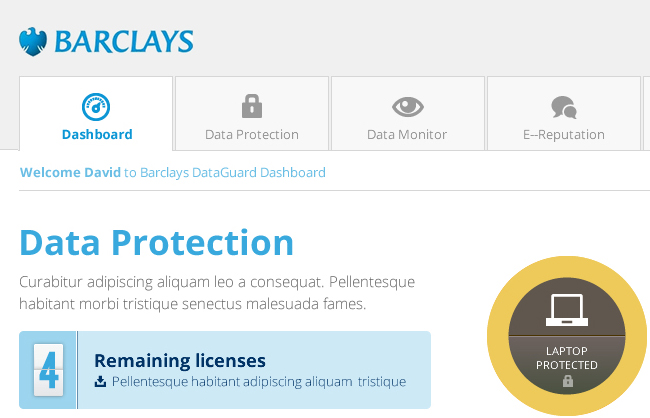Open the Pellentesque habitant adipiscing link

point(259,381)
